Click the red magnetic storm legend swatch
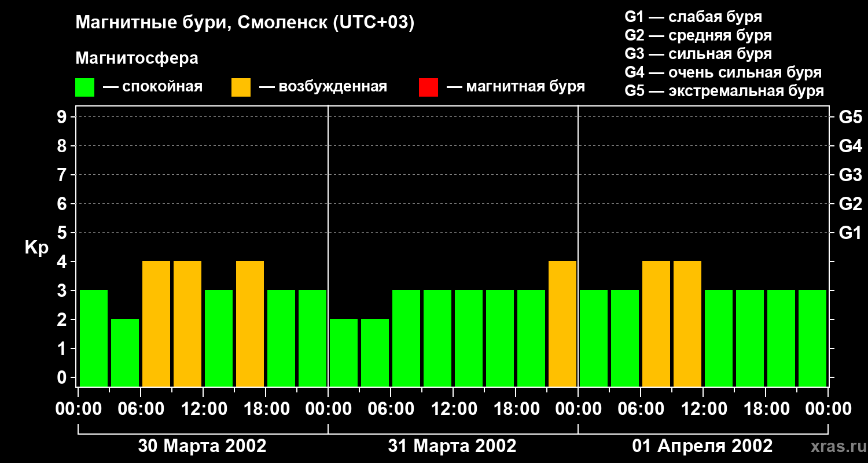Viewport: 868px width, 463px height. click(x=428, y=87)
